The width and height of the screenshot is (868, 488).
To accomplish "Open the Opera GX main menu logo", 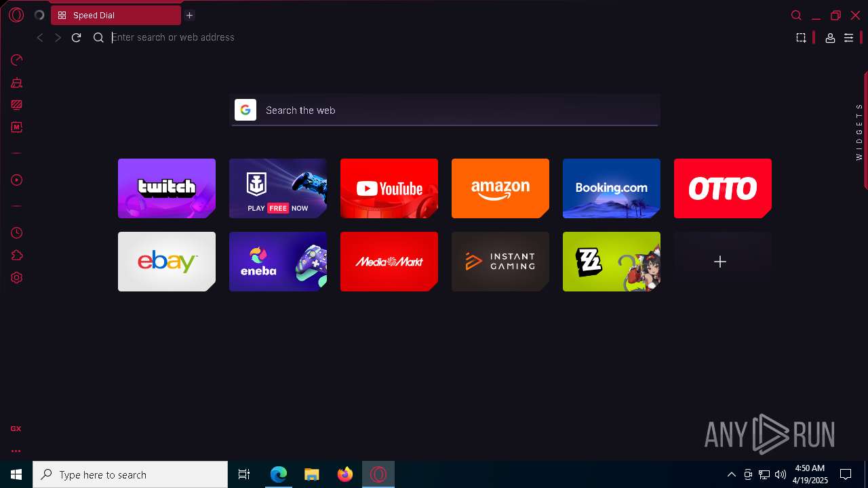I will tap(16, 15).
